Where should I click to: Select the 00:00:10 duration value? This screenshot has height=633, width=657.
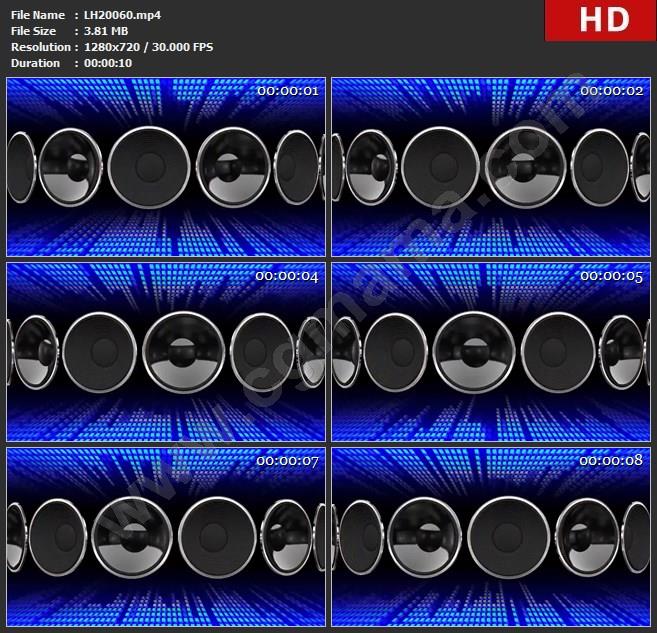(108, 63)
